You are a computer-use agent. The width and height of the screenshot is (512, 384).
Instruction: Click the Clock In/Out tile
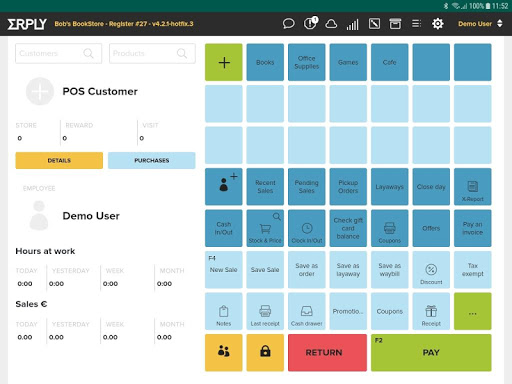tap(307, 228)
